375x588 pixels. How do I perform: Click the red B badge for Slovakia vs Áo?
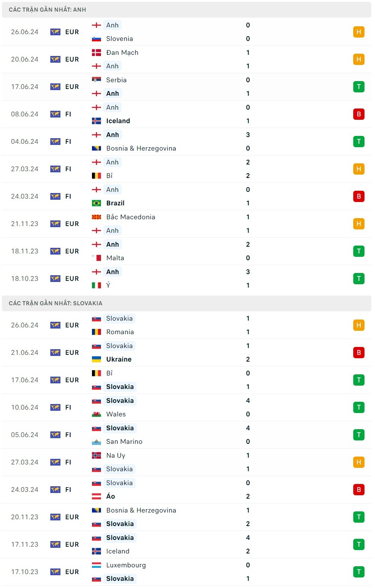[x=358, y=490]
